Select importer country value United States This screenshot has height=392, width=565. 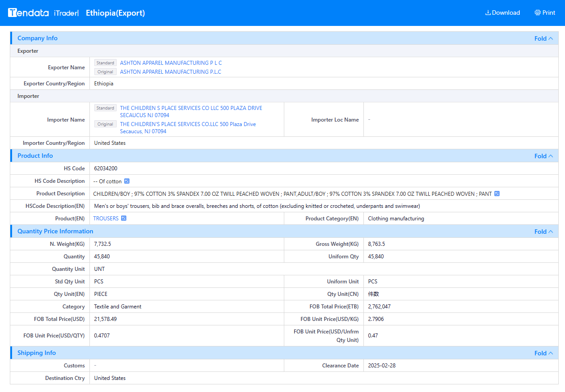pyautogui.click(x=110, y=143)
